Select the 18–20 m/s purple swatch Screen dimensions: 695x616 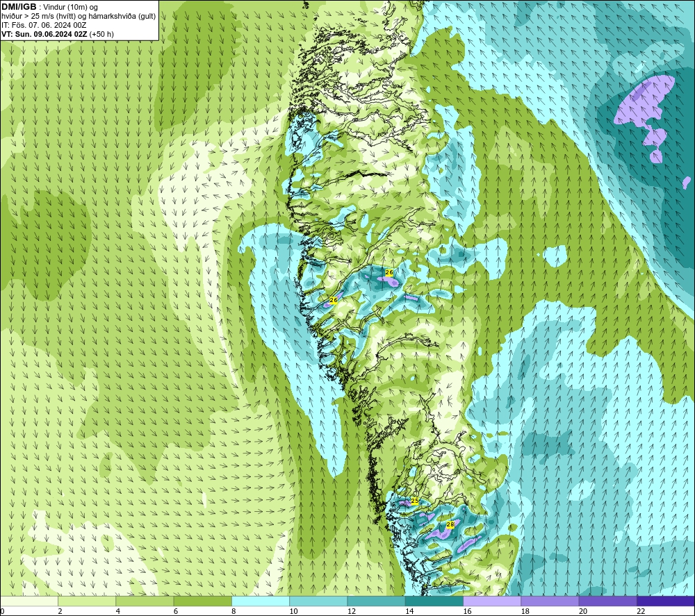550,601
